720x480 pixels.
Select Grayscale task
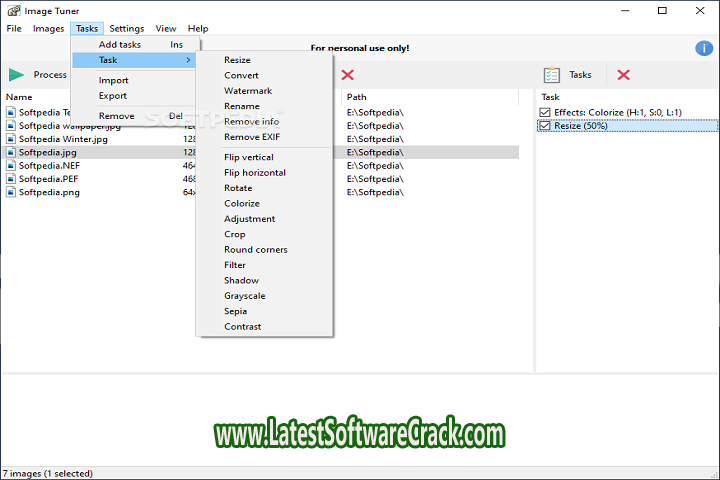click(264, 296)
